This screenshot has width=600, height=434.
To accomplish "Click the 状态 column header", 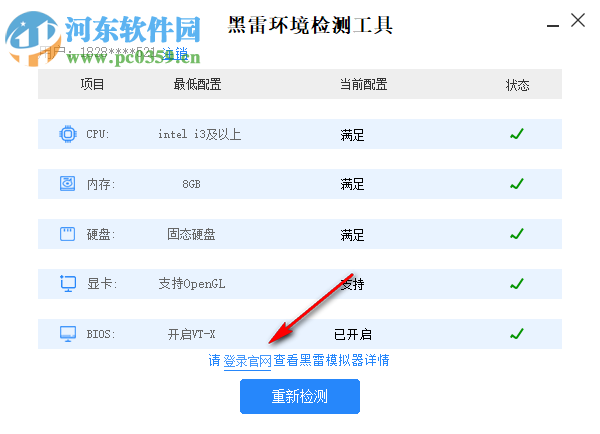I will pos(517,85).
